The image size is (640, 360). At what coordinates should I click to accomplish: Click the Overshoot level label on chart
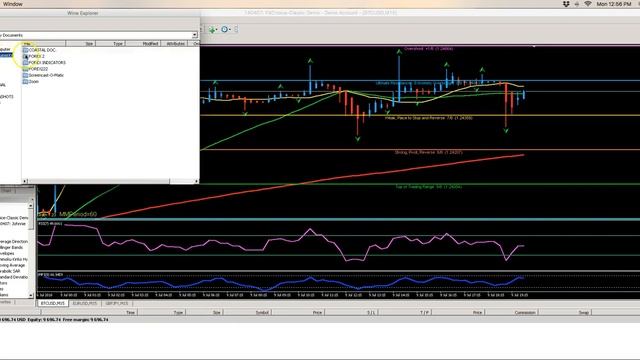(429, 49)
